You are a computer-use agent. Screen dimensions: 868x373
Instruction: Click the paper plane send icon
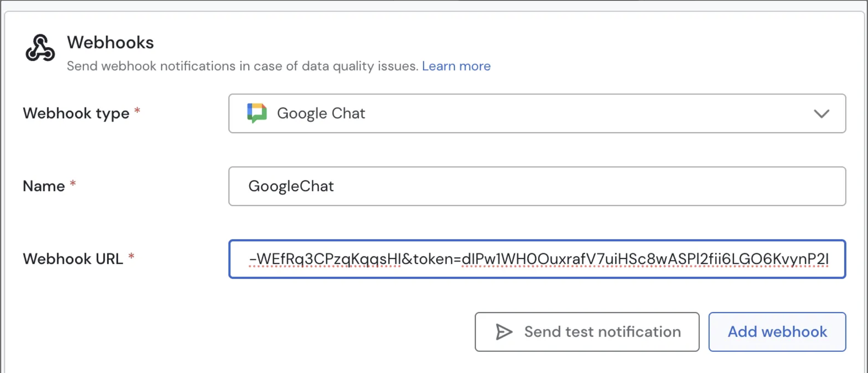click(x=504, y=332)
